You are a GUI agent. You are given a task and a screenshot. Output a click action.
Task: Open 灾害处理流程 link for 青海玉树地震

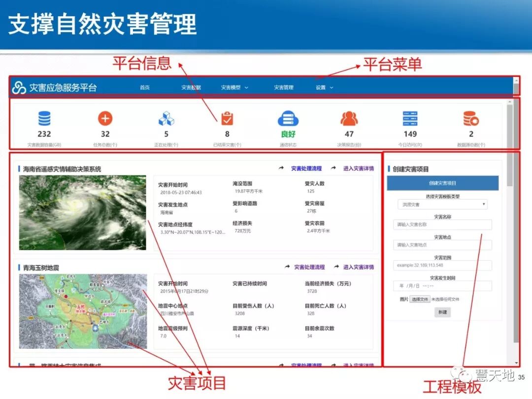[309, 267]
